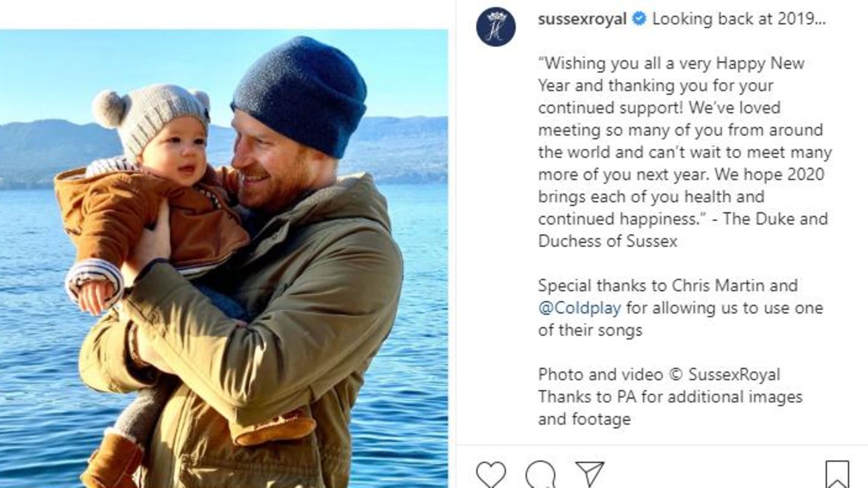Click the "Photo and video © SussexRoyal" line
868x488 pixels.
659,375
